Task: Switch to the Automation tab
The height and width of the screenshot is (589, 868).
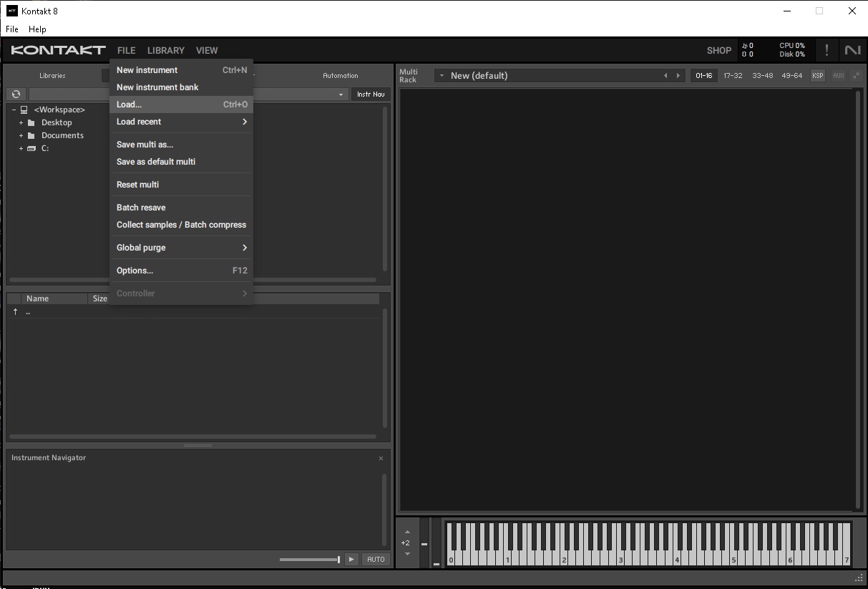Action: click(x=341, y=75)
